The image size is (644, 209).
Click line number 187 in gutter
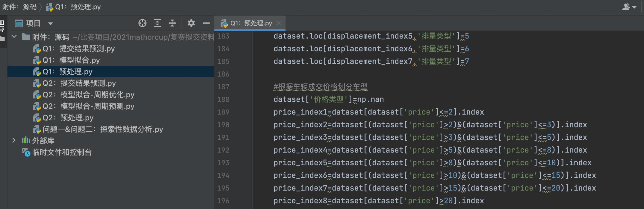223,87
